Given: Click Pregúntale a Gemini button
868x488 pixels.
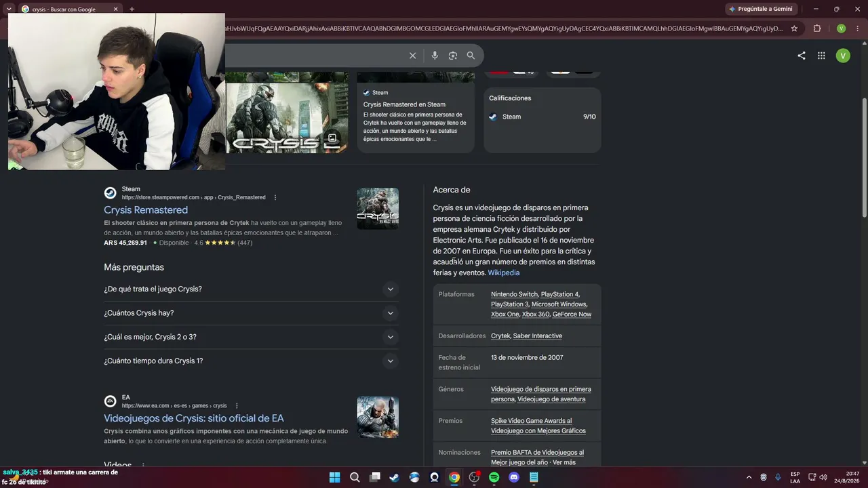Looking at the screenshot, I should tap(760, 9).
